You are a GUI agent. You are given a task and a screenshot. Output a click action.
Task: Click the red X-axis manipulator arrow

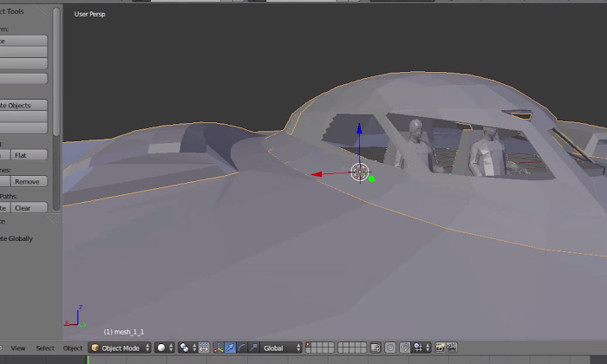tap(317, 174)
